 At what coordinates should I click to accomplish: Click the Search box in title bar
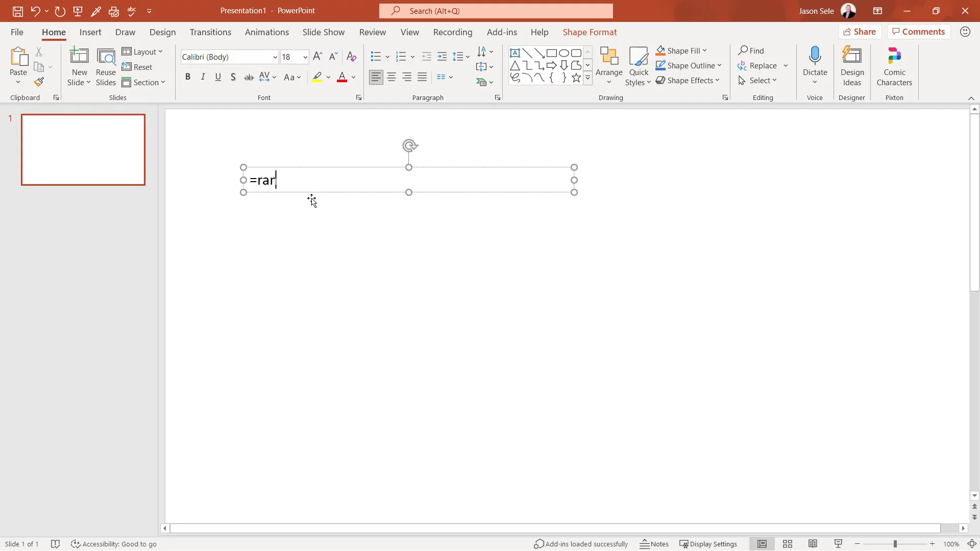496,11
